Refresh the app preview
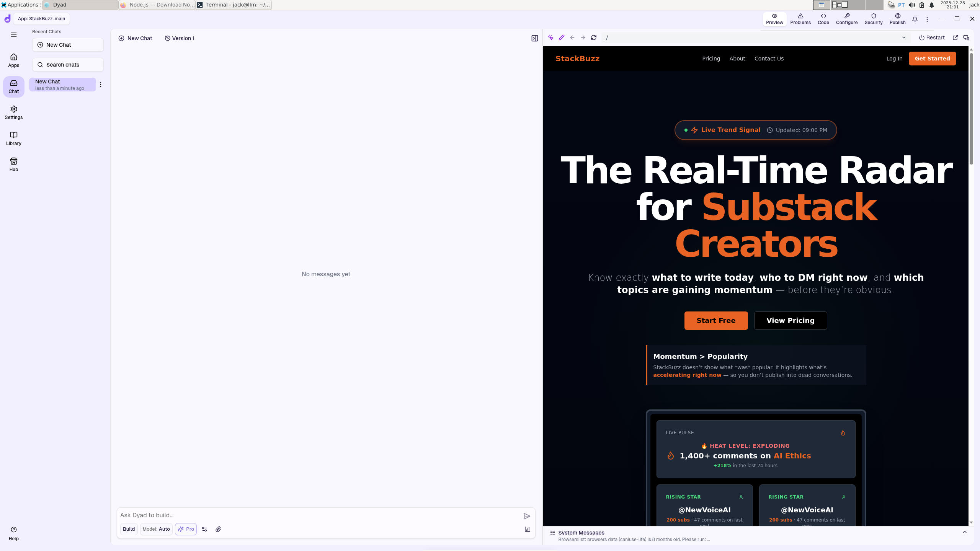Screen dimensions: 980x551 594,37
